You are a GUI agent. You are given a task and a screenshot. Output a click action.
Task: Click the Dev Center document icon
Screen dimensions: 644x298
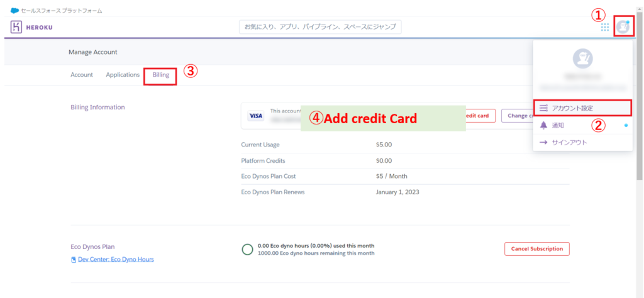pyautogui.click(x=74, y=259)
